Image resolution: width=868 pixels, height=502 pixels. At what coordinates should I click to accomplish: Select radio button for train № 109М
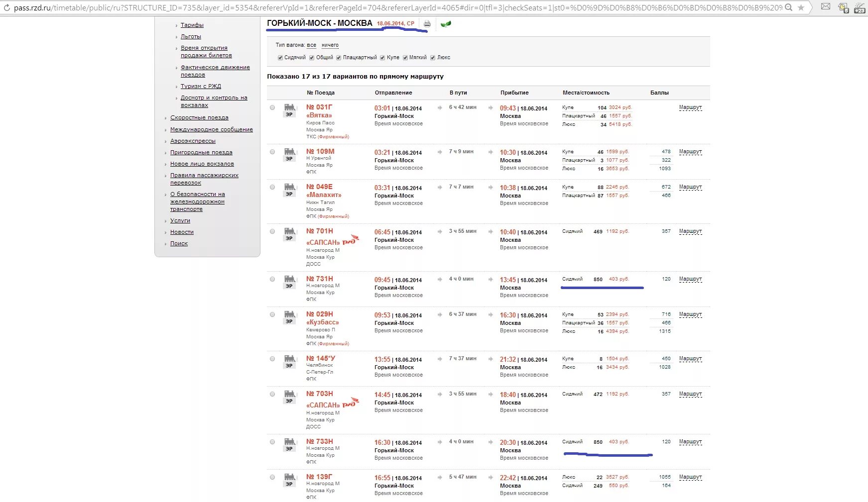pyautogui.click(x=272, y=152)
